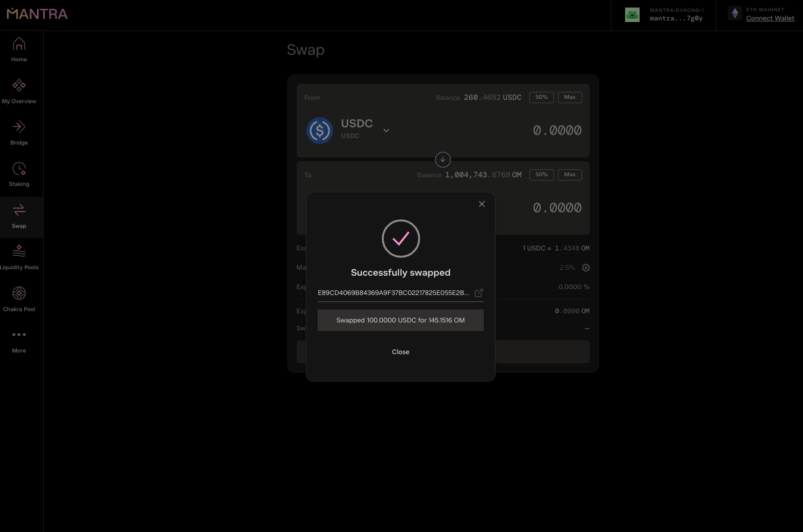803x532 pixels.
Task: Dismiss the success dialog with X icon
Action: coord(482,204)
